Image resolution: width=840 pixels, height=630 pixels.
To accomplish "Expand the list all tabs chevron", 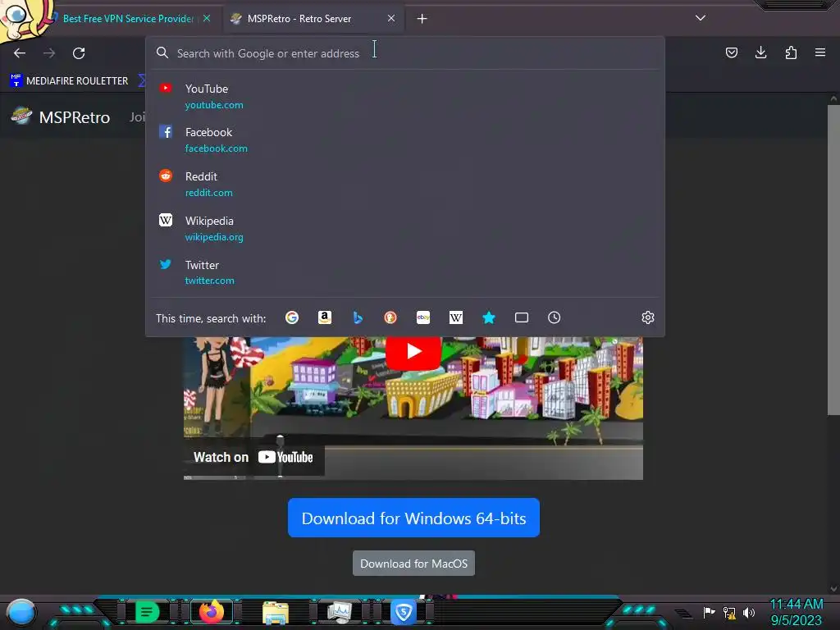I will click(x=701, y=18).
